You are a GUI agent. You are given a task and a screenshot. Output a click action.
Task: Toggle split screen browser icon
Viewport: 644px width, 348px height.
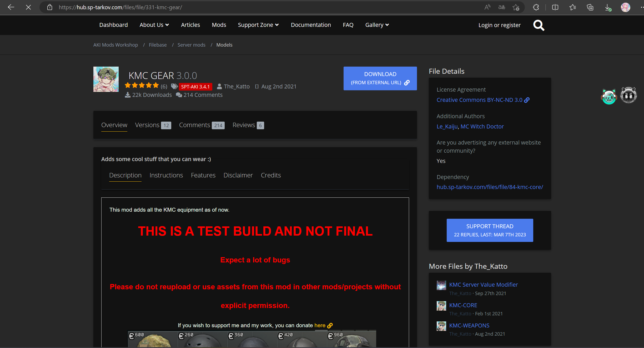[555, 7]
